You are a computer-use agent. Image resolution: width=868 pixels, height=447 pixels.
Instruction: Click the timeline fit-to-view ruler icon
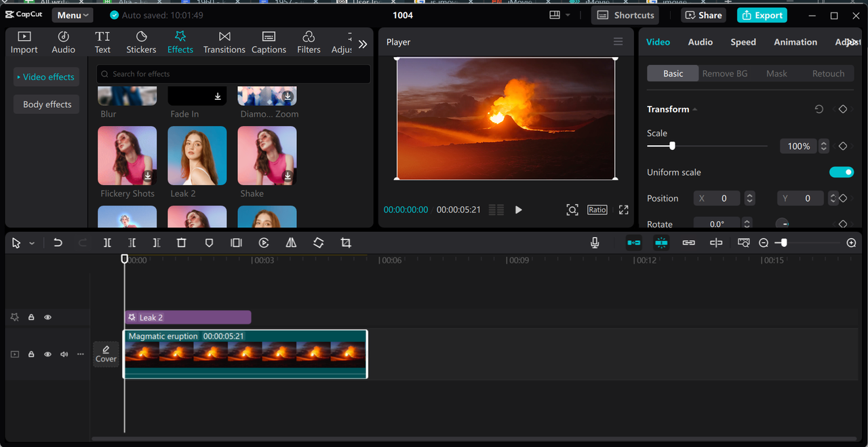(x=743, y=243)
